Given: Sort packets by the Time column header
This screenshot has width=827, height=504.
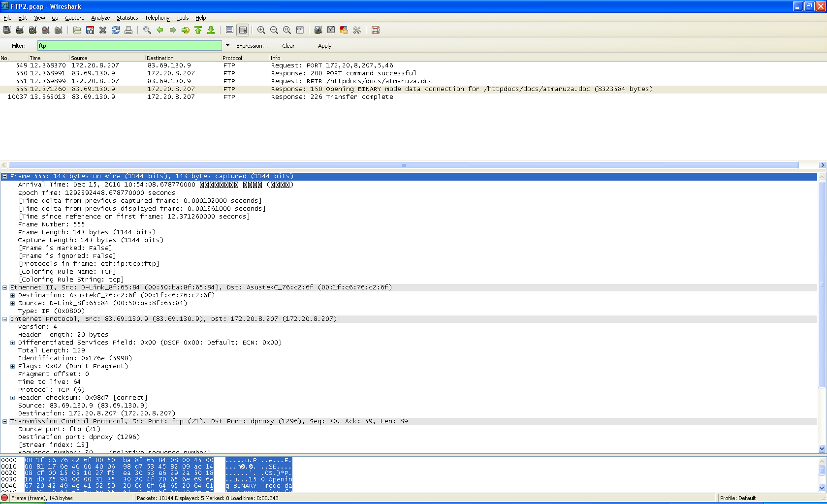Looking at the screenshot, I should click(x=49, y=58).
